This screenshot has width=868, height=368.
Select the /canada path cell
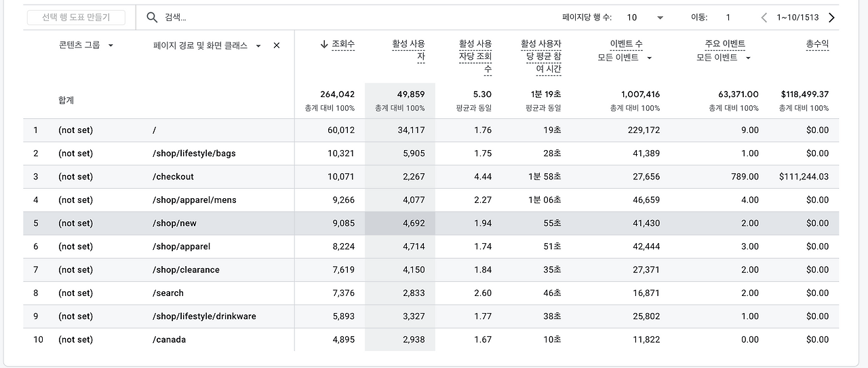(169, 339)
